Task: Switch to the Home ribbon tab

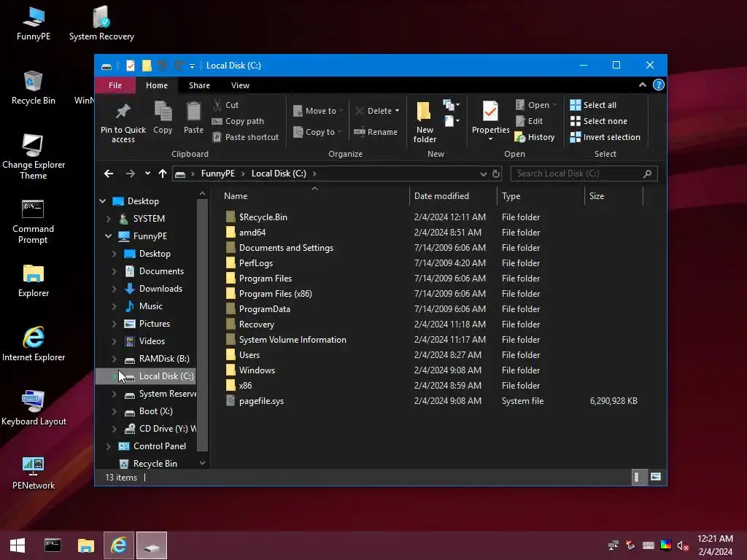Action: 157,85
